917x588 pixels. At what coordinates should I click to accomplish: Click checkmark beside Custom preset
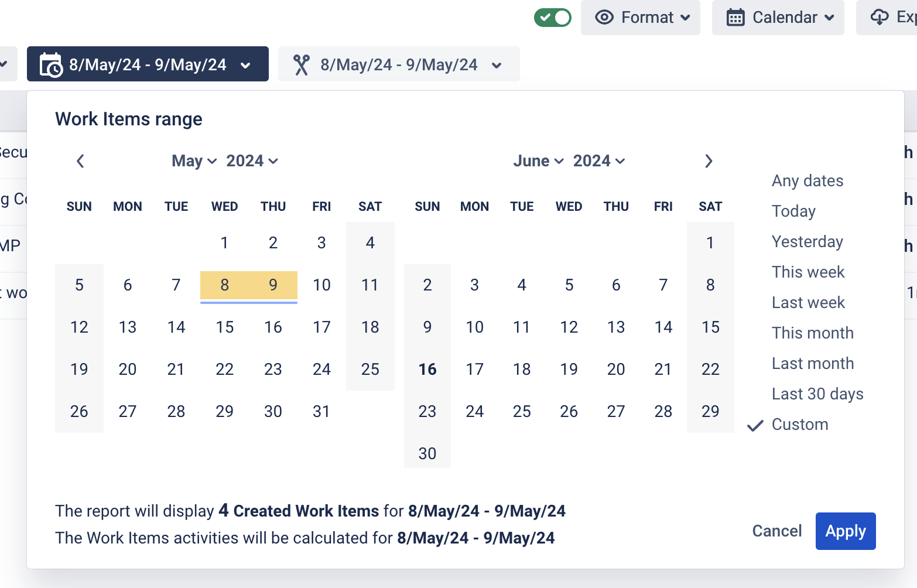point(755,425)
